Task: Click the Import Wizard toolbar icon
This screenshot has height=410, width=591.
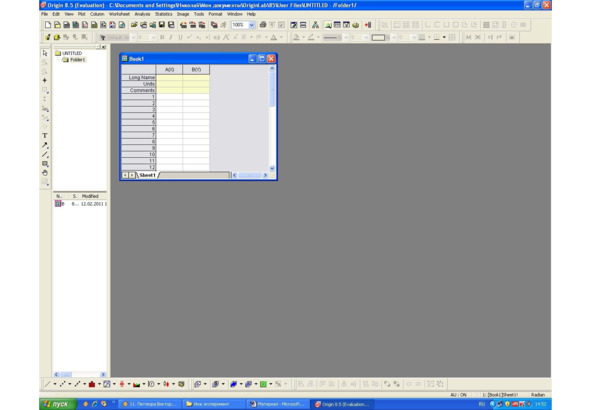Action: tap(183, 25)
